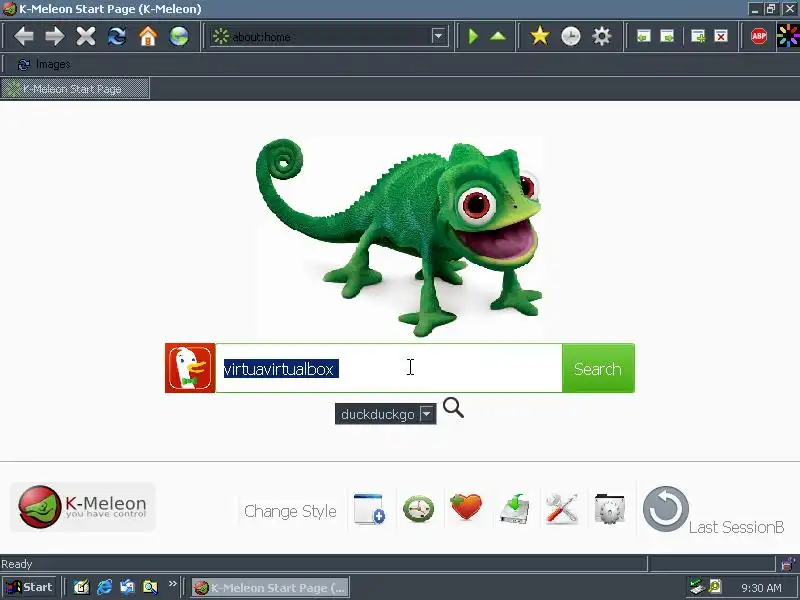Reload the page with the refresh icon
Viewport: 800px width, 600px height.
pyautogui.click(x=117, y=36)
